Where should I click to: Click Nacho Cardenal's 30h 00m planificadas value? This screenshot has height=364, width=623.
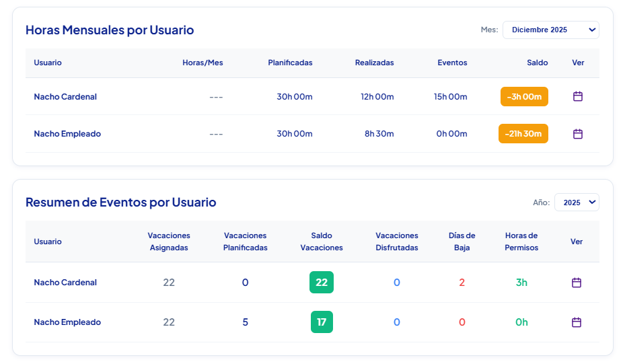(x=295, y=97)
